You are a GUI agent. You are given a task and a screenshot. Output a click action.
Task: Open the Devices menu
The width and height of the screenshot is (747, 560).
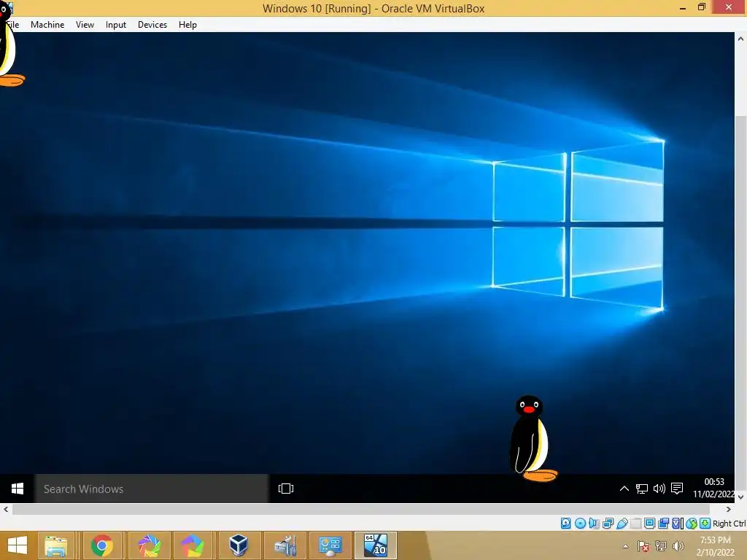click(x=152, y=25)
